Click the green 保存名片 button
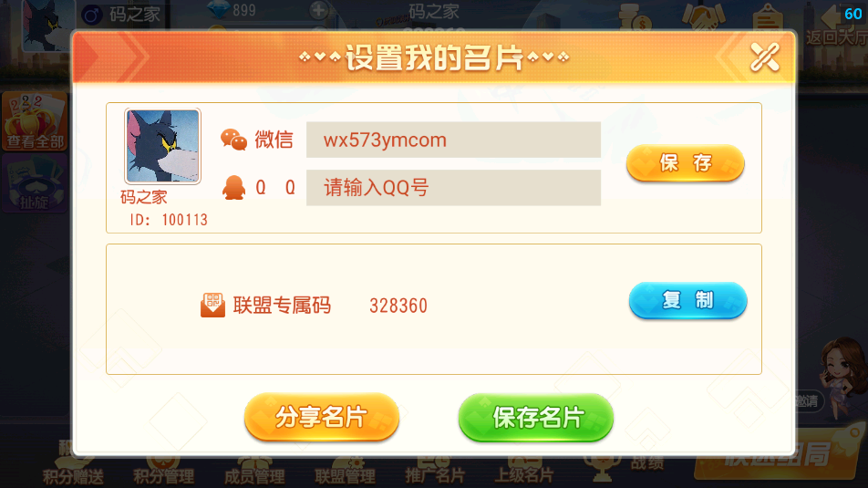This screenshot has width=868, height=488. tap(536, 418)
